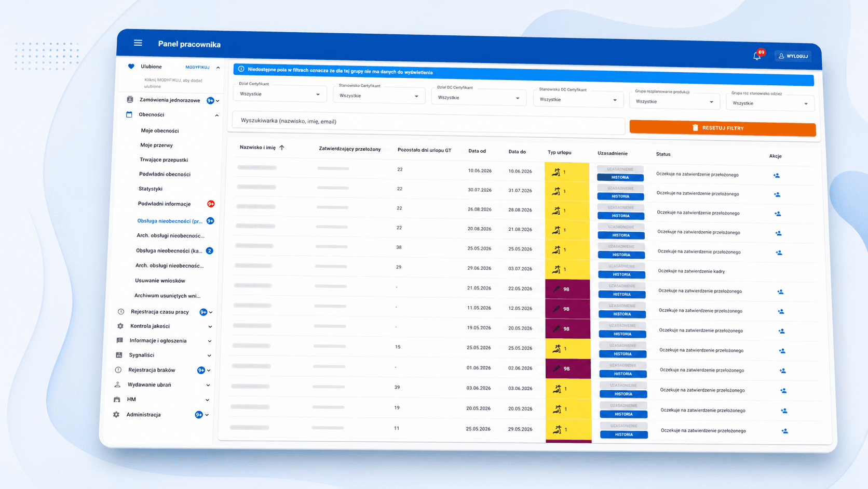Viewport: 868px width, 489px height.
Task: Open the Grupa rozplanowanie produkcji dropdown
Action: (x=675, y=102)
